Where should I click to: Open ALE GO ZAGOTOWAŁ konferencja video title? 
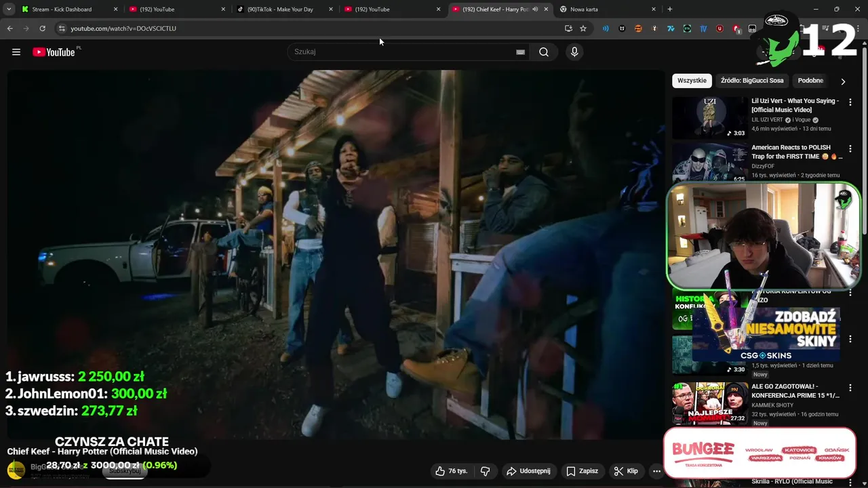coord(795,391)
